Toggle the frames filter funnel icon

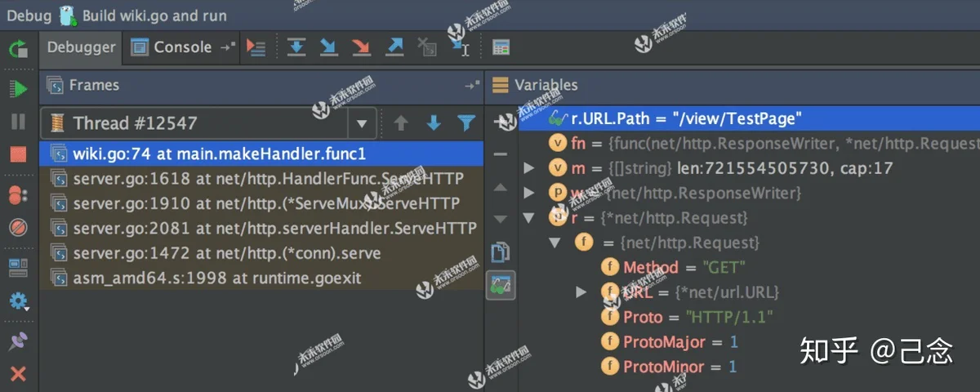pyautogui.click(x=466, y=123)
